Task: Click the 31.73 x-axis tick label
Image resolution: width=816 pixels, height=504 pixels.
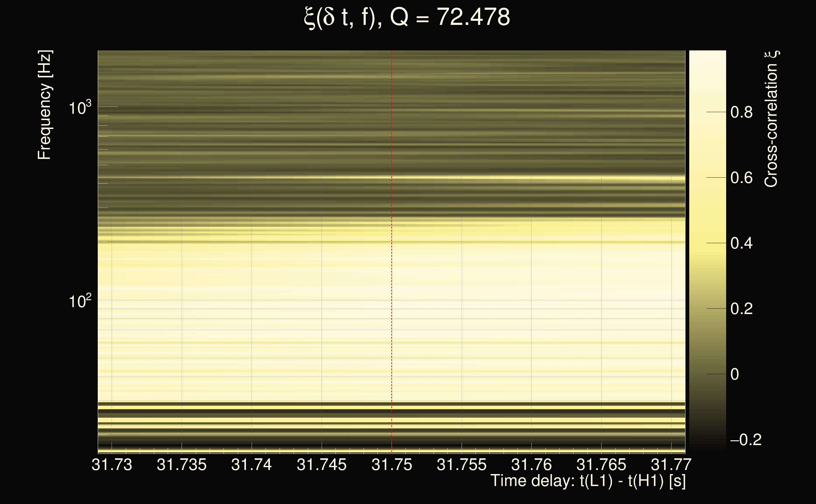Action: pos(112,465)
